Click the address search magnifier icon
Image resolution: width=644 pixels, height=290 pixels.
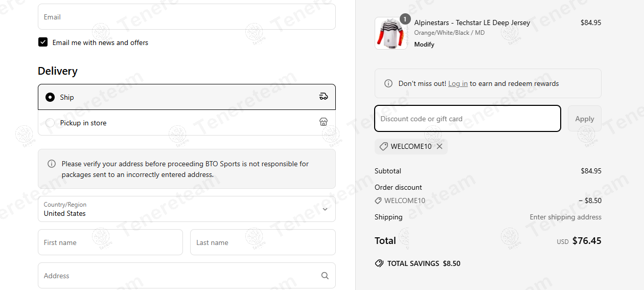click(325, 276)
